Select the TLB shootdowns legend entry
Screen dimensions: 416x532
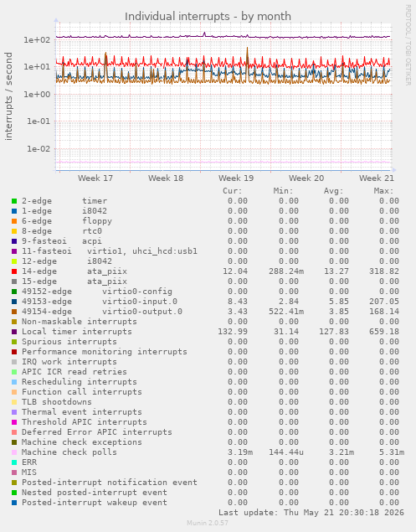coord(57,402)
